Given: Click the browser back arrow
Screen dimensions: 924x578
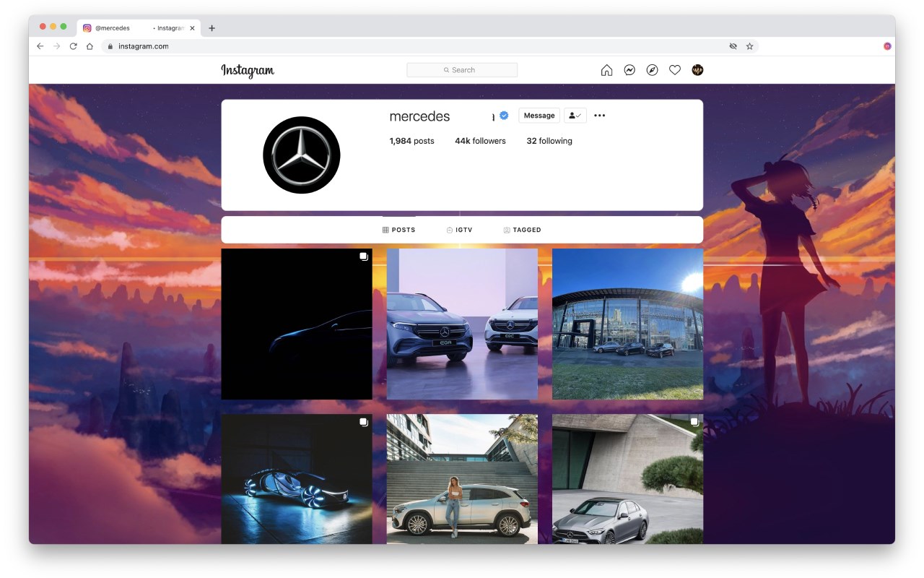Looking at the screenshot, I should click(x=40, y=46).
